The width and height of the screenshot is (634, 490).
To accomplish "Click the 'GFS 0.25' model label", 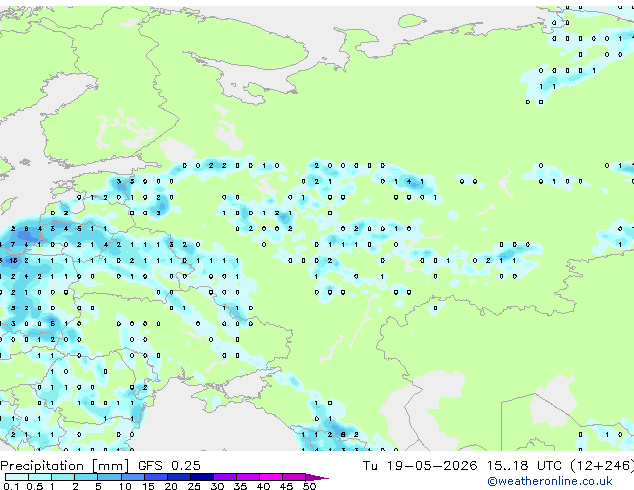I will click(169, 466).
